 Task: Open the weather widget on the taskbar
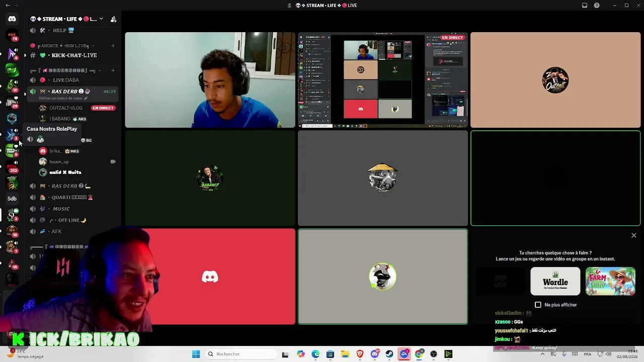[25, 354]
